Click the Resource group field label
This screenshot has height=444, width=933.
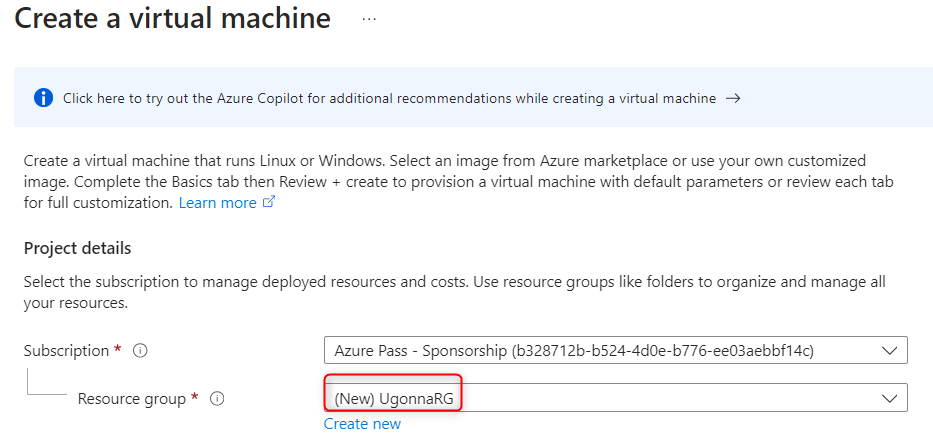(132, 399)
